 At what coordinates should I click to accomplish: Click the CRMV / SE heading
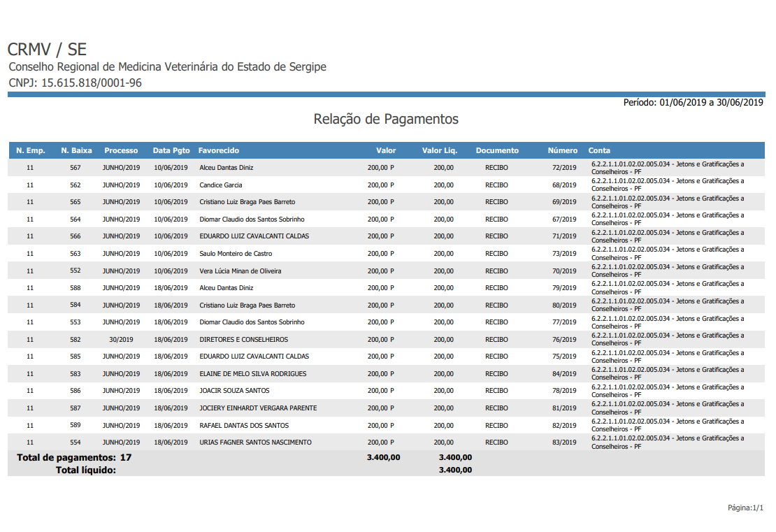[x=47, y=50]
